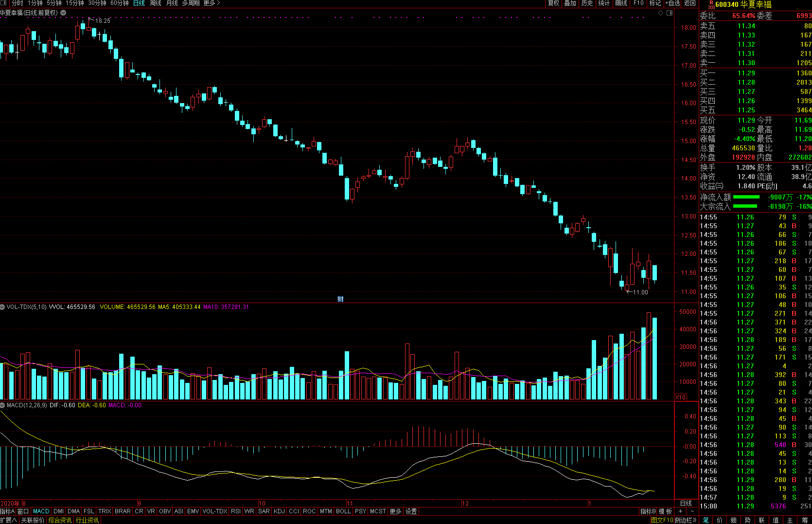Select the 60分钟 period

[120, 3]
